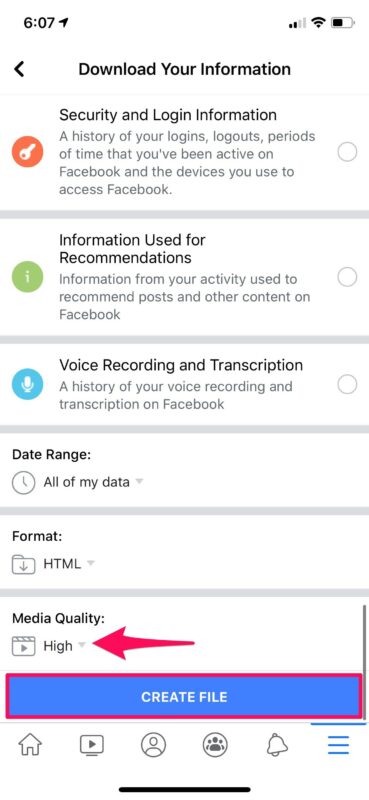369x800 pixels.
Task: Open the Home feed tab icon
Action: point(30,745)
